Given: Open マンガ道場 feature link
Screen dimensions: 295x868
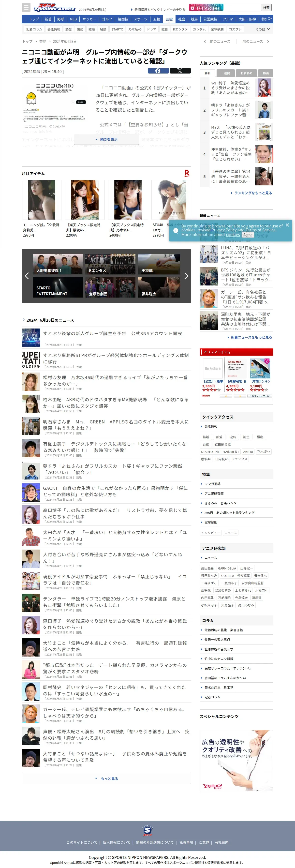Looking at the screenshot, I should 212,484.
